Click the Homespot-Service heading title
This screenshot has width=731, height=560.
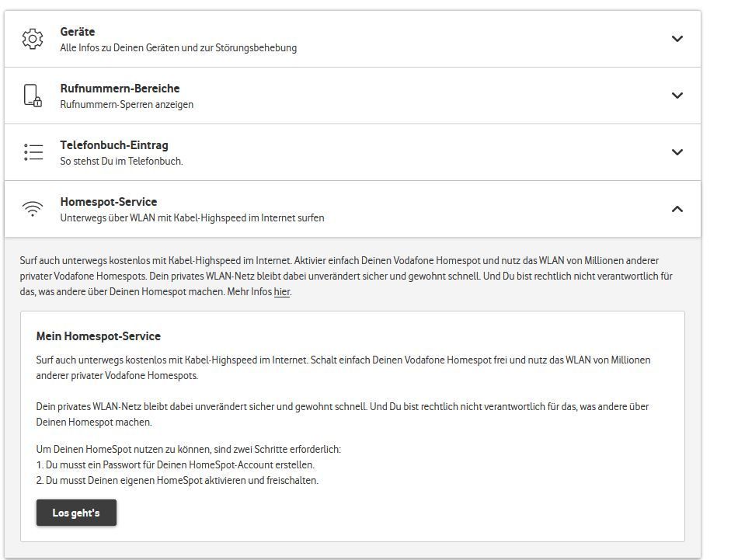click(x=109, y=202)
